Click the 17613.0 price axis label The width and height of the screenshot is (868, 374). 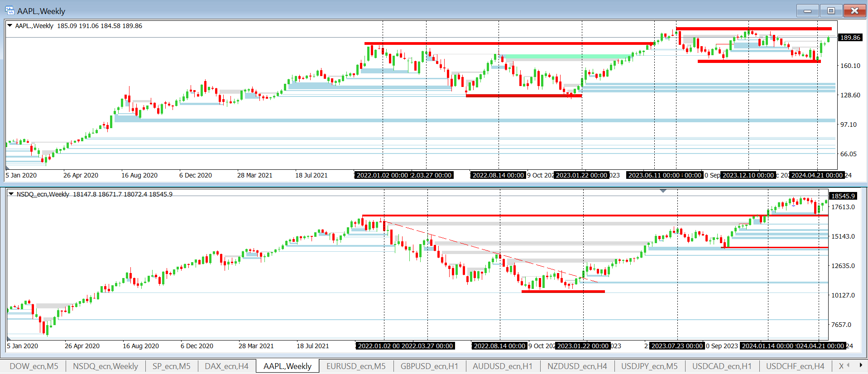click(843, 207)
